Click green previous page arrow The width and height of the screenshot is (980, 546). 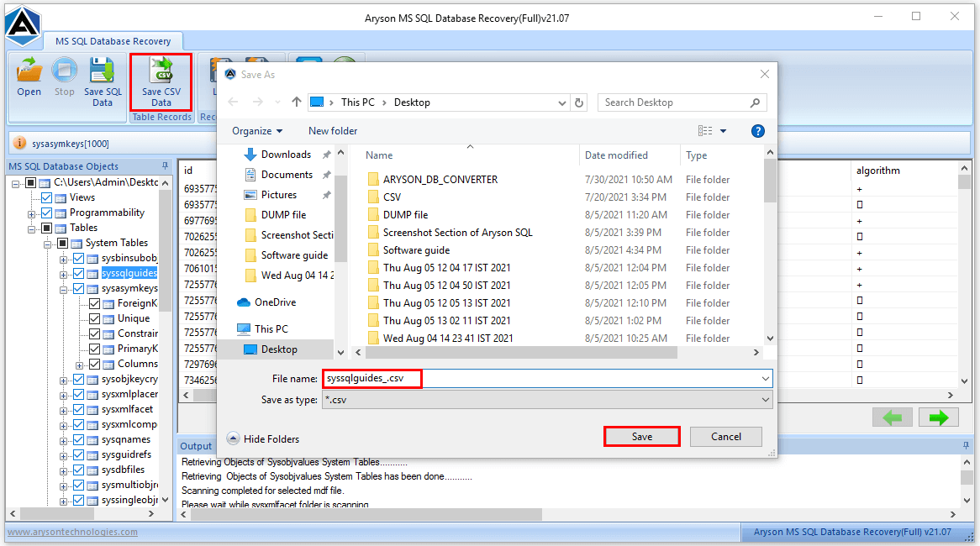pos(892,417)
